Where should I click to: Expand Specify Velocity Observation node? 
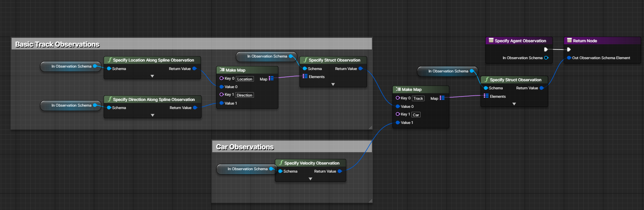(x=310, y=179)
